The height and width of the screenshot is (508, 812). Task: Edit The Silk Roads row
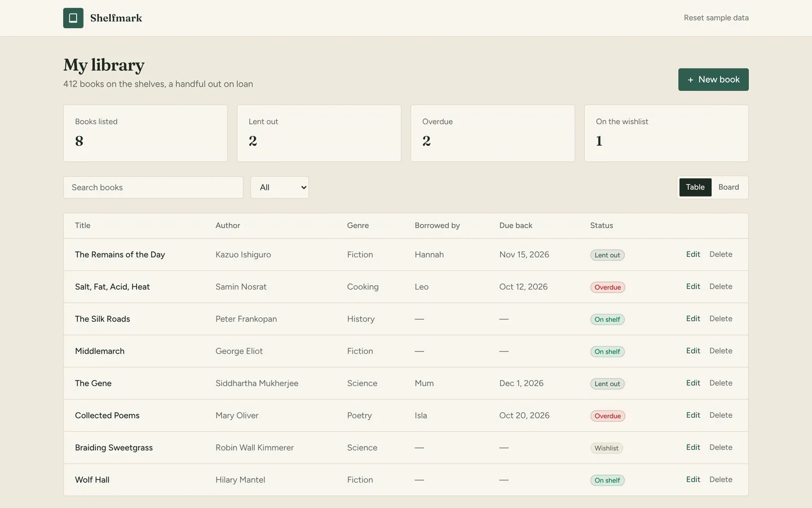click(x=693, y=319)
